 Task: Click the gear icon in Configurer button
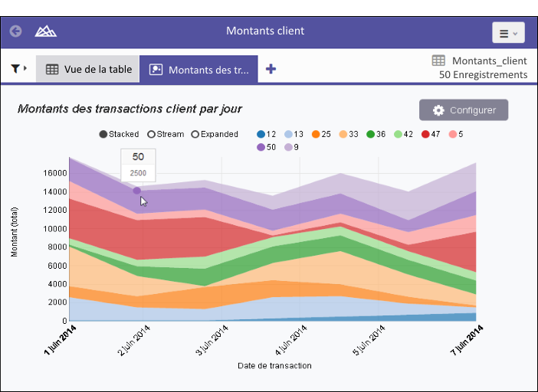[x=438, y=110]
